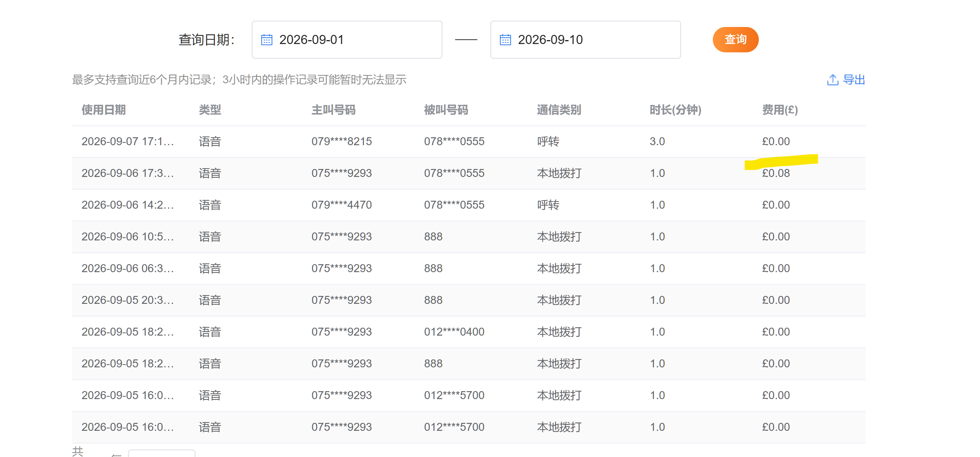Click the £0.08 fee cell
980x457 pixels.
coord(776,173)
